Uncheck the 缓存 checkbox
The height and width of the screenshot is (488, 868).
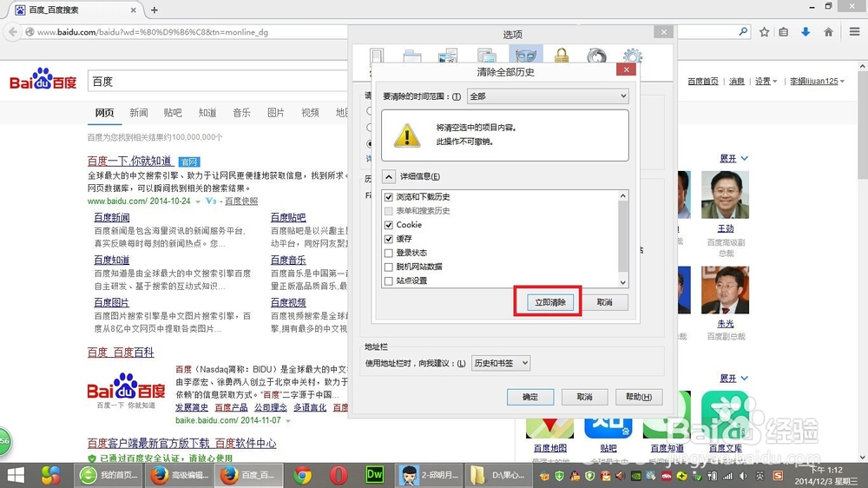coord(389,239)
